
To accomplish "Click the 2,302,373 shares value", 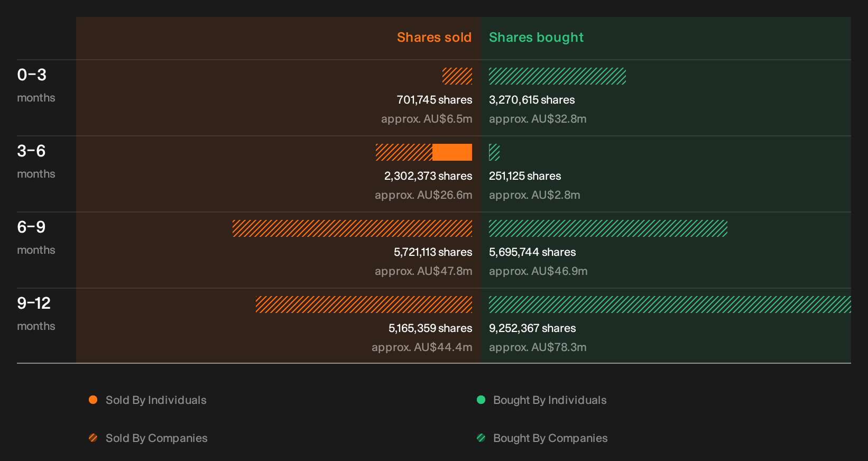I will (428, 176).
